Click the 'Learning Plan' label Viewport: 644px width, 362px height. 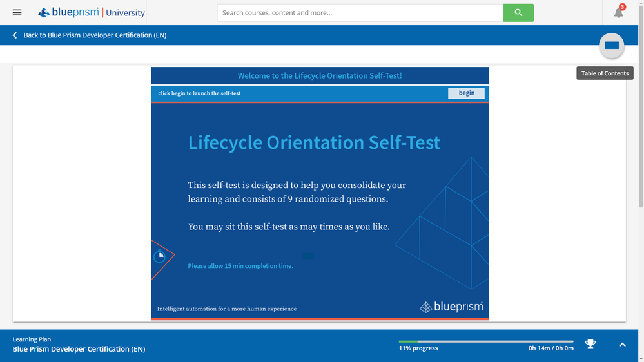[32, 339]
